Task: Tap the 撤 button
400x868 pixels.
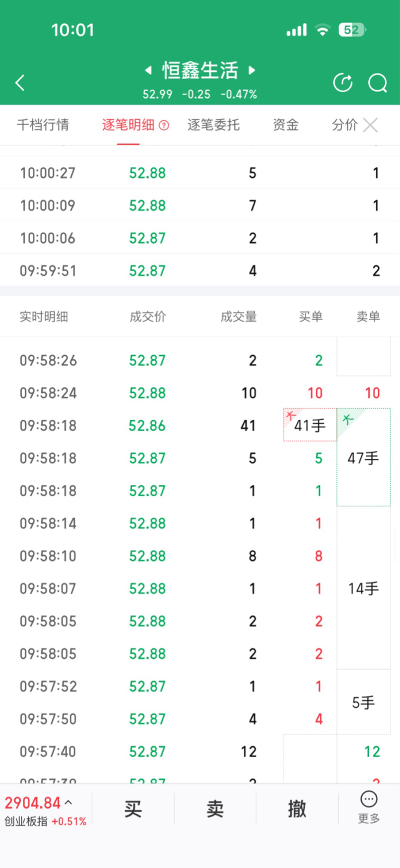Action: tap(297, 809)
